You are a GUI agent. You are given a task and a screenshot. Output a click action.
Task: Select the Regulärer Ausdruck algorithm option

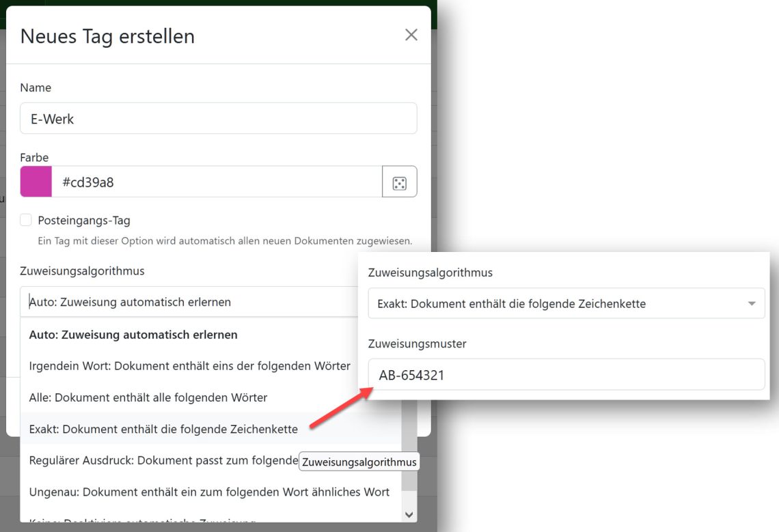click(x=157, y=460)
